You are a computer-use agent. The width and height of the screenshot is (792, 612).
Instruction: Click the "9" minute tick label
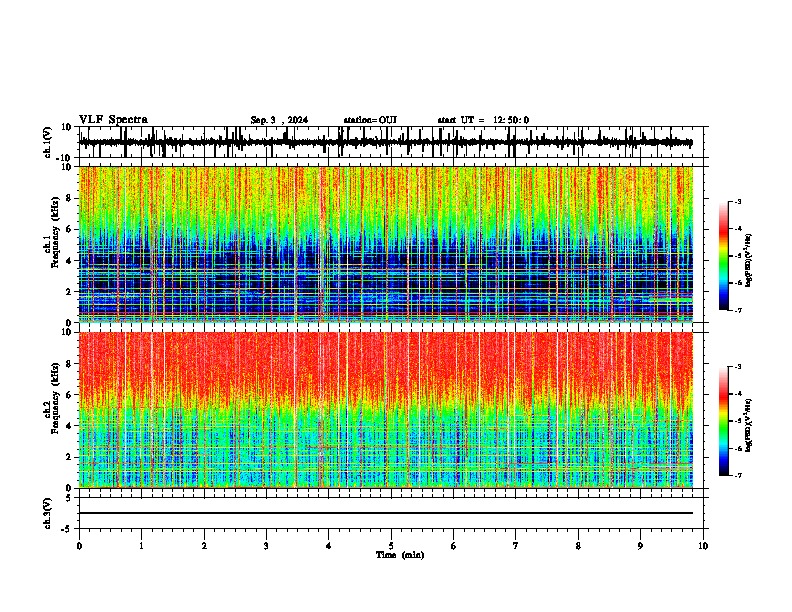click(x=640, y=546)
